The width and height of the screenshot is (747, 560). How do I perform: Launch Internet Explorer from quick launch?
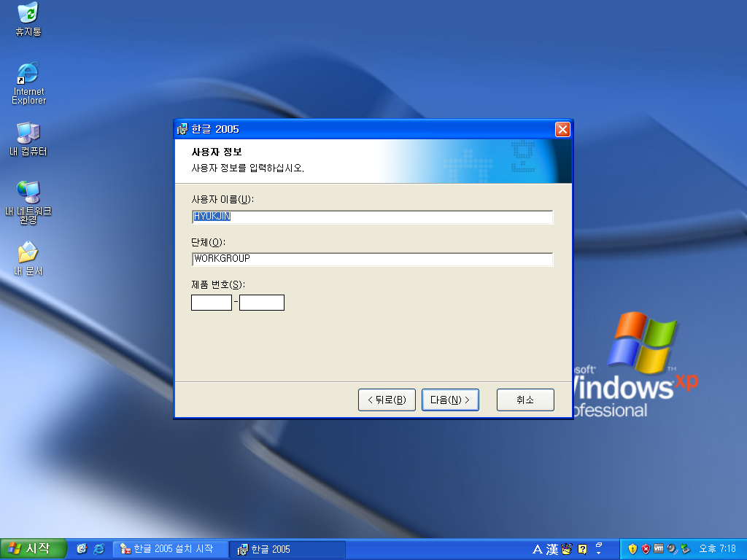point(99,549)
